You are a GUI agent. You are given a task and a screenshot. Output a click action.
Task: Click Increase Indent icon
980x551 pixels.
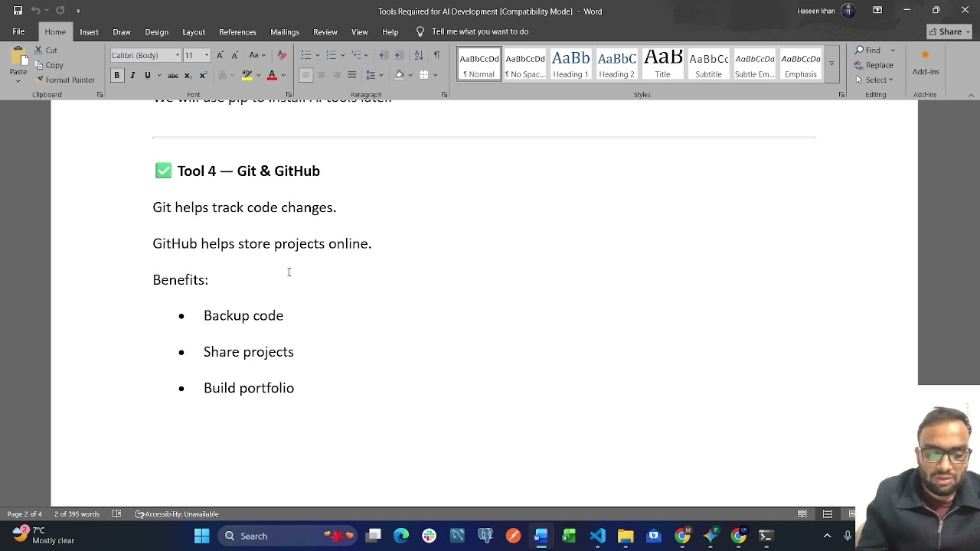(x=398, y=55)
